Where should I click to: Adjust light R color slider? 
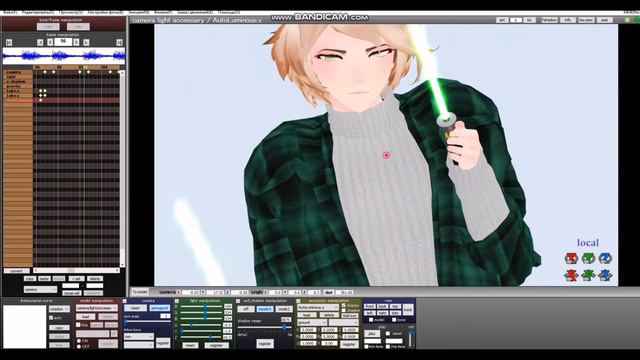(x=201, y=306)
